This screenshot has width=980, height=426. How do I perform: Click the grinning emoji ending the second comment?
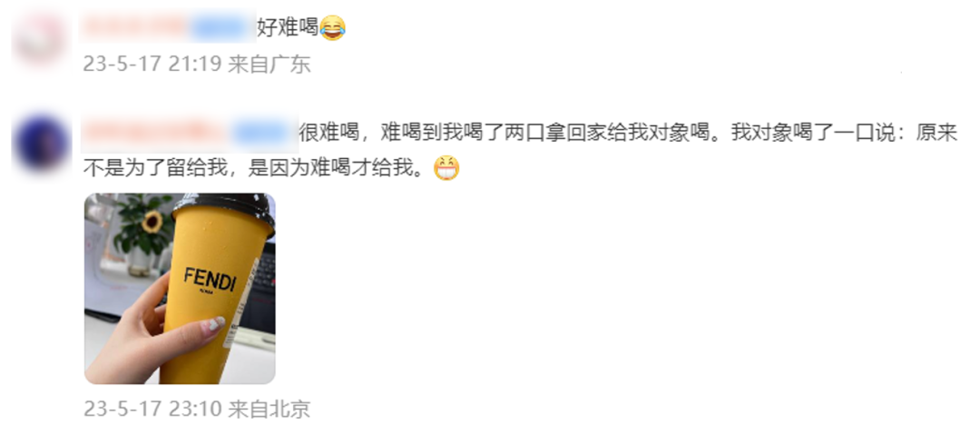[x=446, y=168]
